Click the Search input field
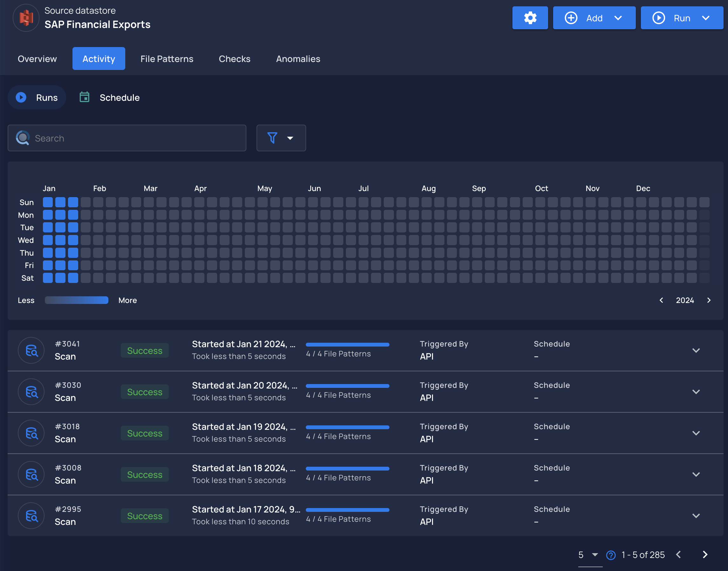728x571 pixels. (127, 138)
